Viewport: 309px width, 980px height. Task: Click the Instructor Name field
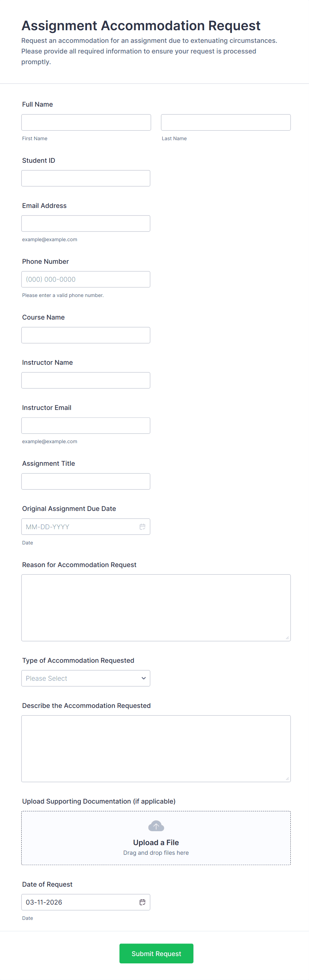click(86, 380)
